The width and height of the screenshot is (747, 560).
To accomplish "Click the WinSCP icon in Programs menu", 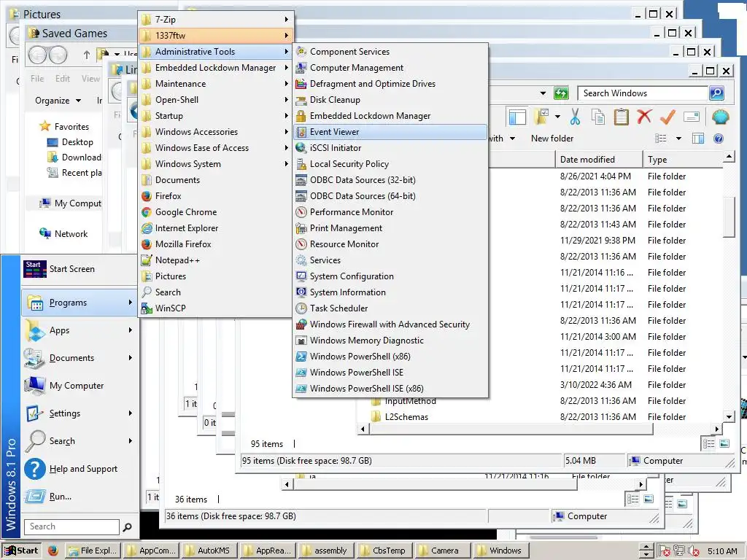I will point(147,308).
